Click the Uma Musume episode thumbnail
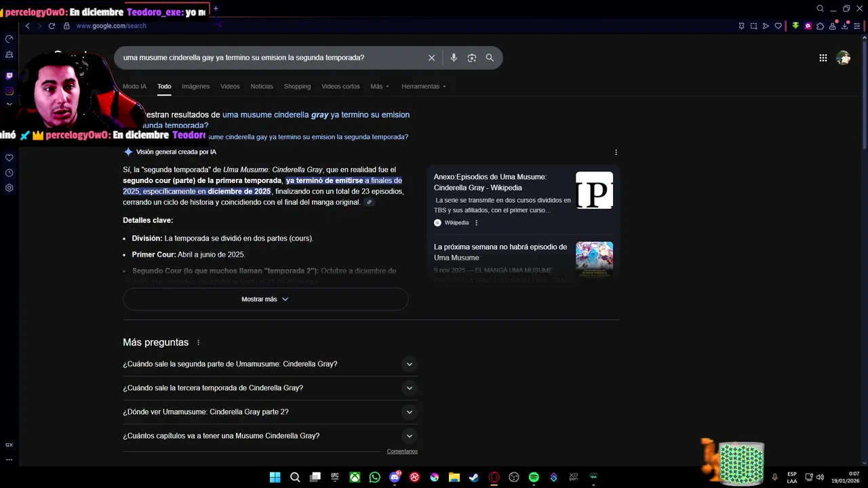The image size is (868, 488). tap(594, 259)
